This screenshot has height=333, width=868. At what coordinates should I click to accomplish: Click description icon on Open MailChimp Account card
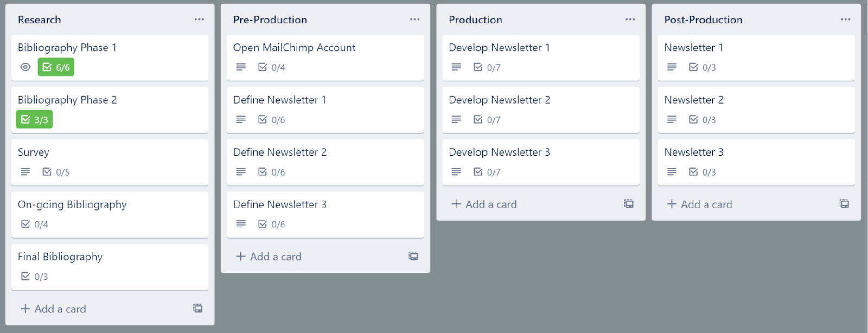click(241, 67)
